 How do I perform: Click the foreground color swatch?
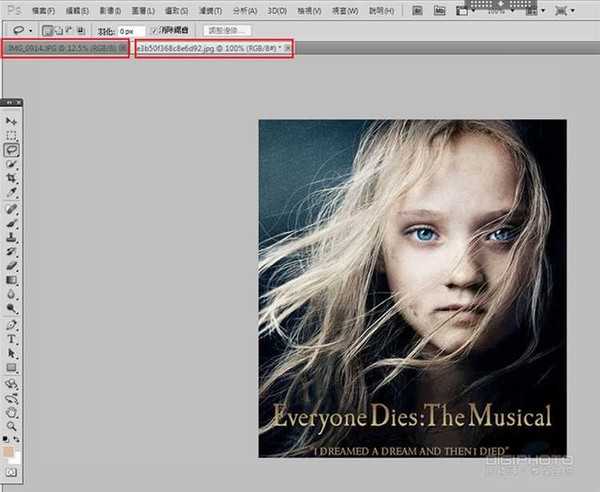pyautogui.click(x=9, y=453)
